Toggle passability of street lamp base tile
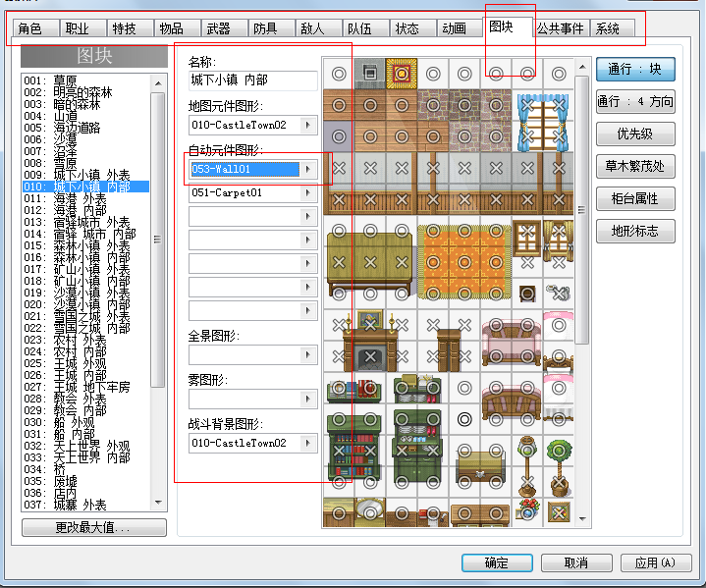Image resolution: width=706 pixels, height=588 pixels. tap(527, 483)
